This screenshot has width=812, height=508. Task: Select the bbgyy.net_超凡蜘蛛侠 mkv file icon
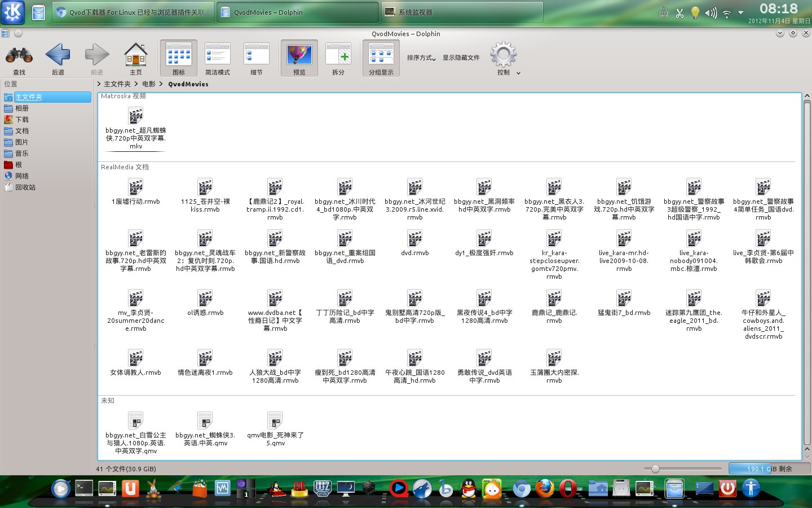click(136, 116)
